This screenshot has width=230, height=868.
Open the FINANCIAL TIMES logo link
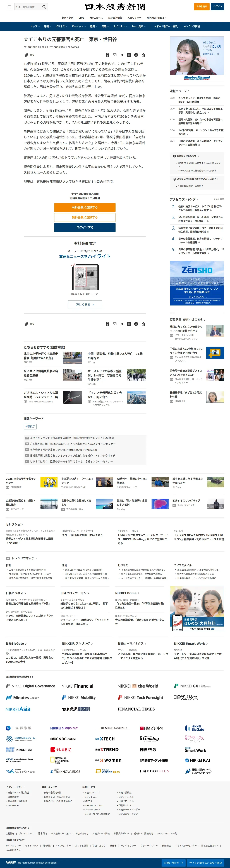click(136, 709)
